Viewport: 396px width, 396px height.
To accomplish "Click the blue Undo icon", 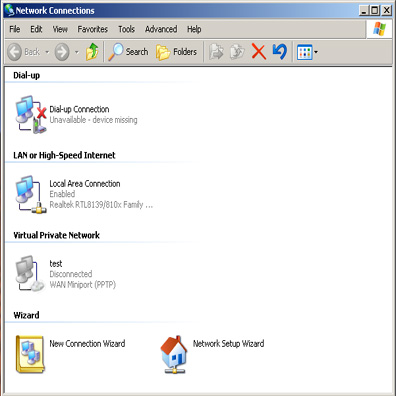I will tap(279, 52).
